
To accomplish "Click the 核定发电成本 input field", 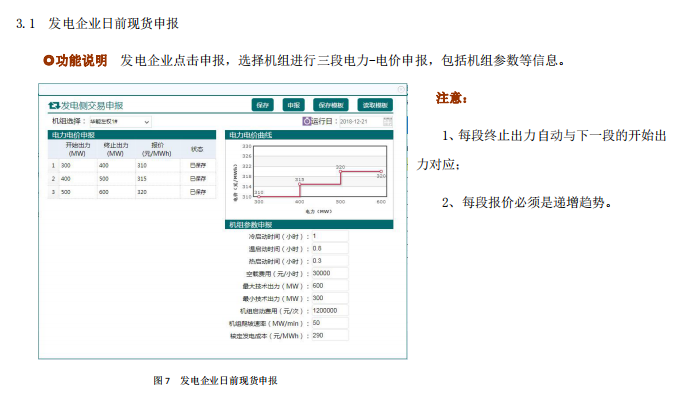I will click(328, 335).
